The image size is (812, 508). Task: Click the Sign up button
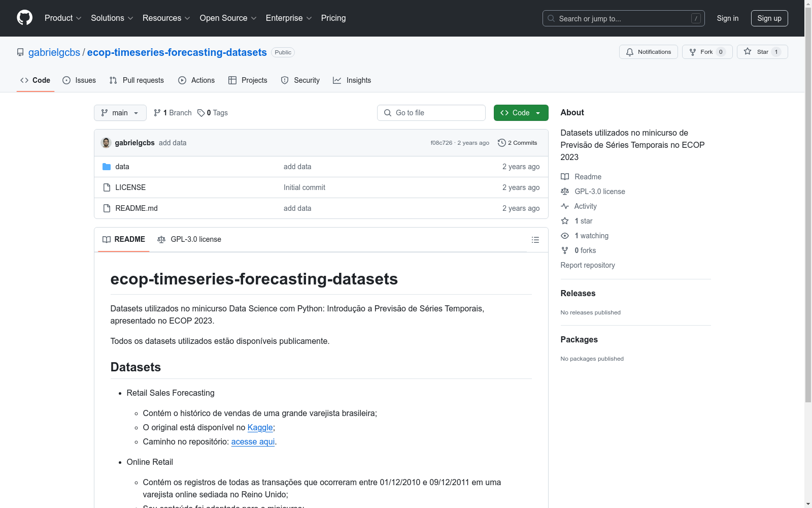coord(769,18)
